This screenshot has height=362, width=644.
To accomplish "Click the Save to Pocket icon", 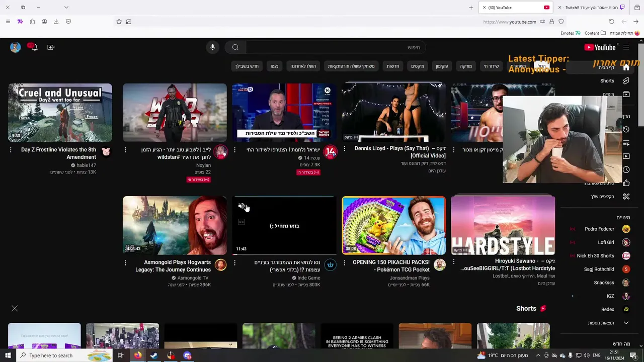I will point(68,22).
